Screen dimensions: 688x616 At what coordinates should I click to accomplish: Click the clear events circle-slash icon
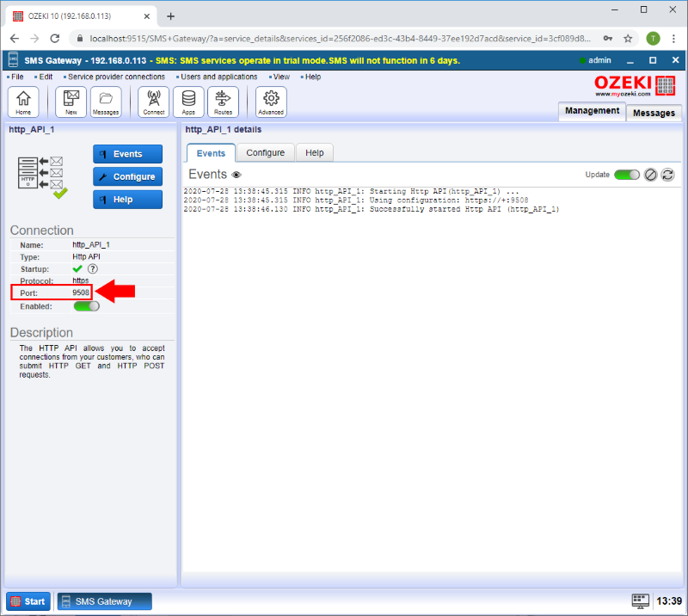coord(650,175)
